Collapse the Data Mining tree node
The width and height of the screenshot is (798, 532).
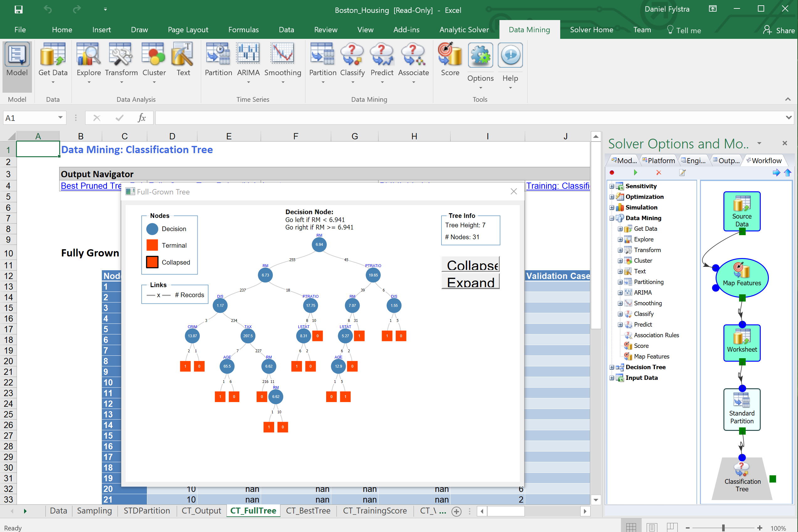pyautogui.click(x=612, y=218)
